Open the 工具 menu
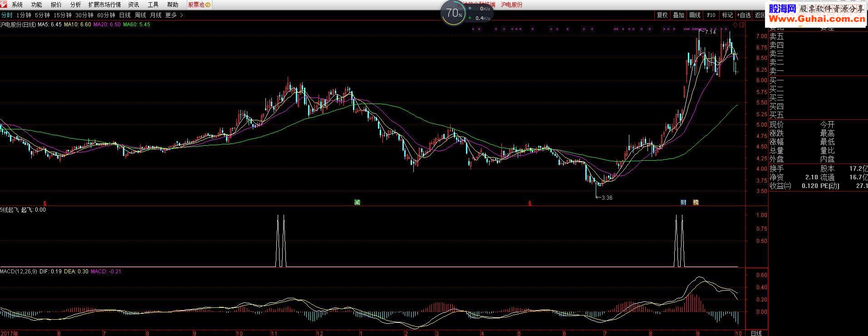The width and height of the screenshot is (868, 336). point(153,5)
